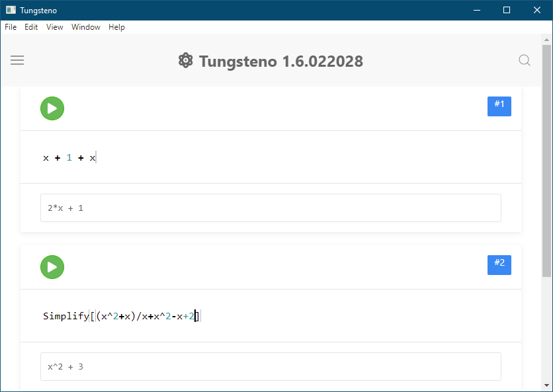553x392 pixels.
Task: Click the vertical scrollbar thumb
Action: tap(546, 161)
